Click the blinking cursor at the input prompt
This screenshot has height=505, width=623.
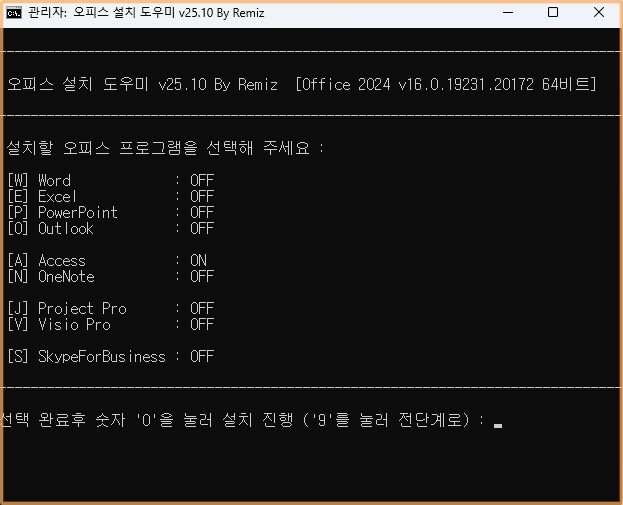[x=498, y=424]
